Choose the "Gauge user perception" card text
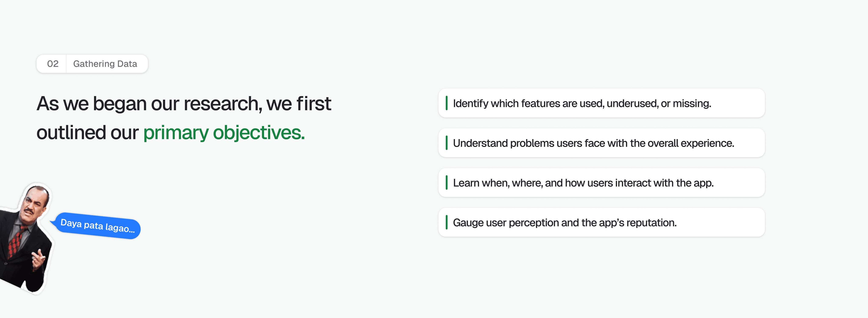The width and height of the screenshot is (868, 318). (564, 223)
